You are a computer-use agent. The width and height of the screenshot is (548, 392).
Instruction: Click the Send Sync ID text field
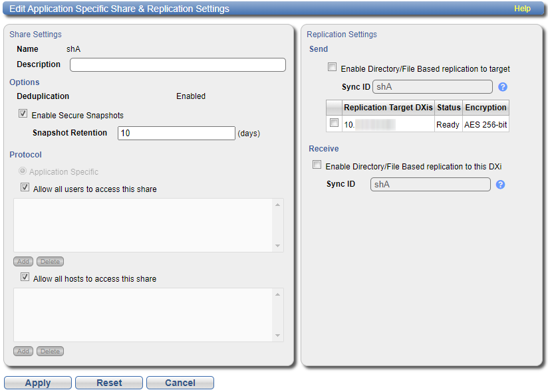tap(432, 86)
